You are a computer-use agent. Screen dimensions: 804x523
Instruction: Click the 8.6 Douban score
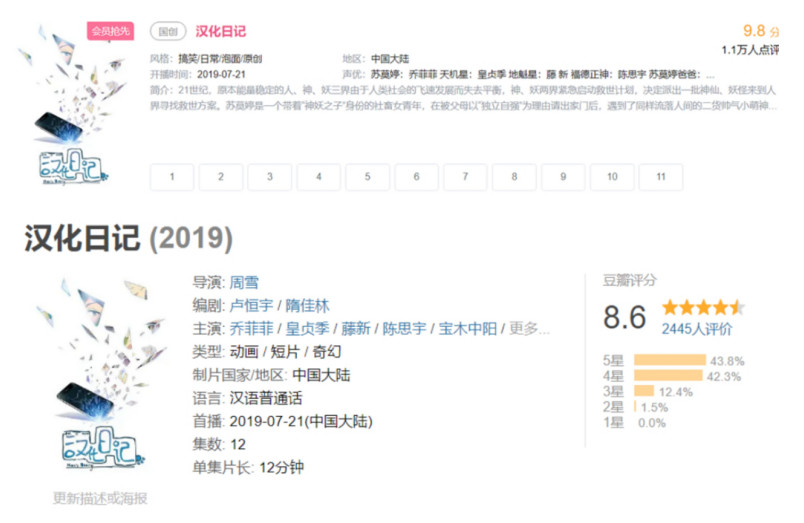(625, 317)
